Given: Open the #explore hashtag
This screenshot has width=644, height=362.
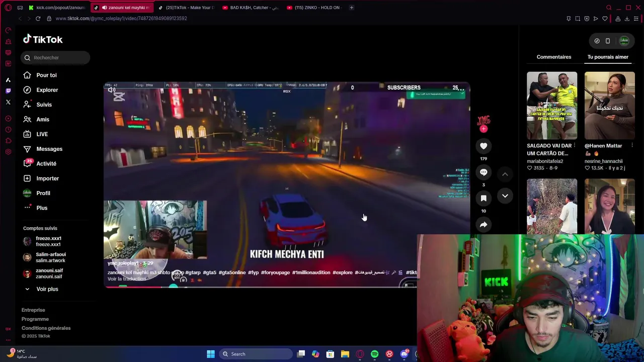Looking at the screenshot, I should [343, 273].
